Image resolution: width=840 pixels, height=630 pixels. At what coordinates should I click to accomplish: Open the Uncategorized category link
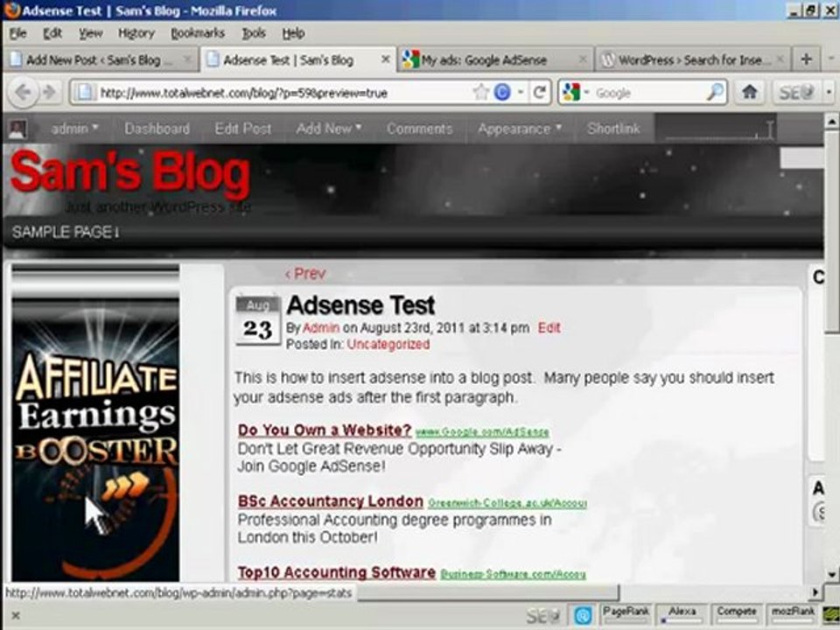388,345
